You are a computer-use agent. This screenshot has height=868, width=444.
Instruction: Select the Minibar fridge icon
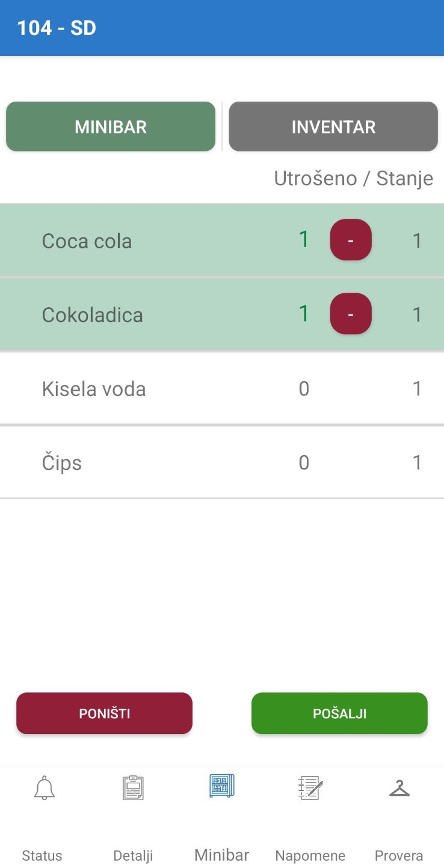(x=221, y=786)
